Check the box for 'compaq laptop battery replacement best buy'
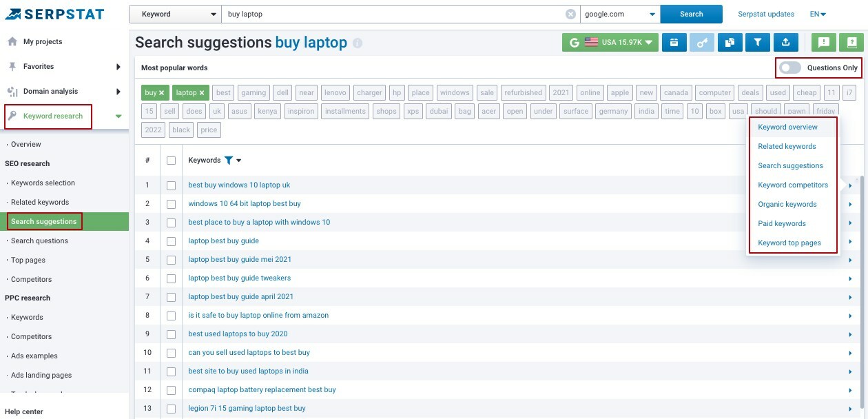The width and height of the screenshot is (868, 419). (x=171, y=390)
